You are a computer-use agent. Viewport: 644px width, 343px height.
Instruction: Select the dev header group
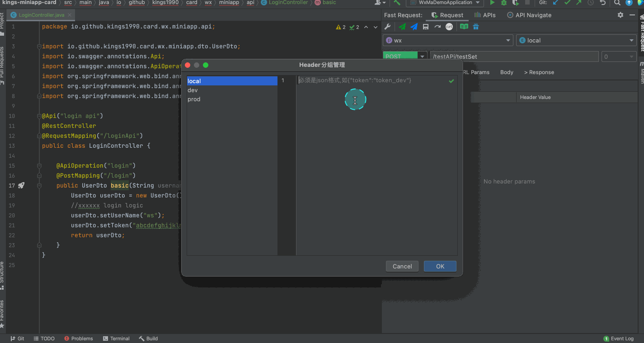(x=193, y=90)
